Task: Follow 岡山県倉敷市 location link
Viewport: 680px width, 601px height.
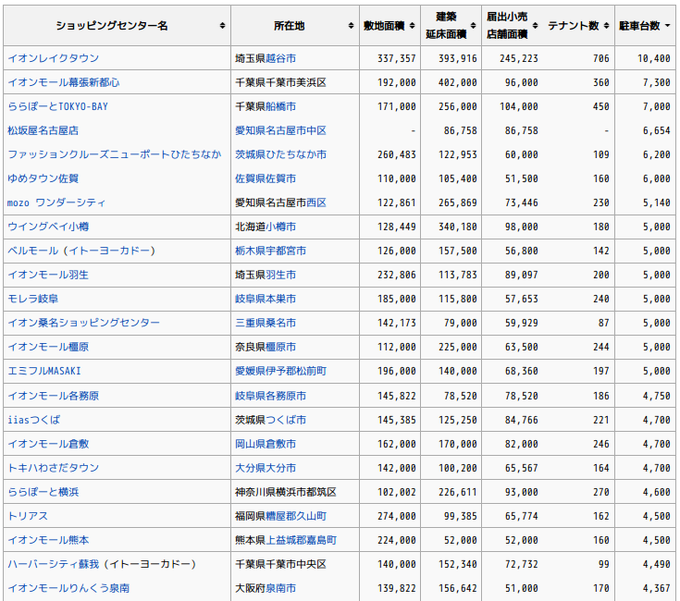Action: [x=265, y=444]
